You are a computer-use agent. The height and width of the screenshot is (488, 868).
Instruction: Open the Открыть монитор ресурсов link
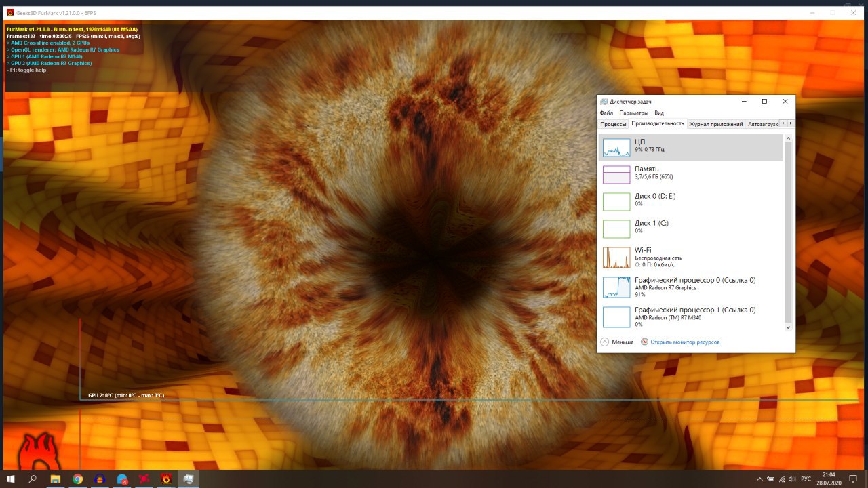coord(685,342)
